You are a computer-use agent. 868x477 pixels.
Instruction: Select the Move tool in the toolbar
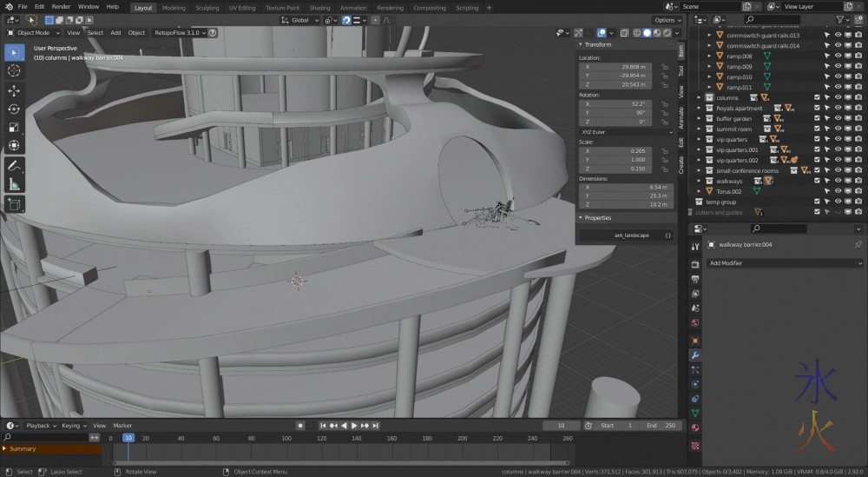coord(14,90)
